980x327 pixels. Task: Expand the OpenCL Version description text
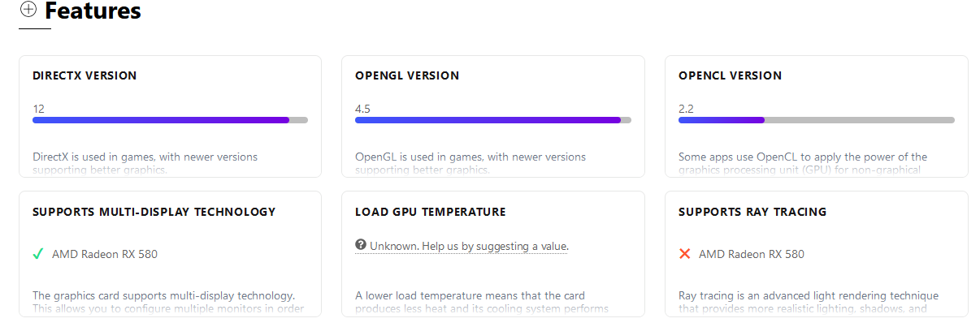point(802,163)
